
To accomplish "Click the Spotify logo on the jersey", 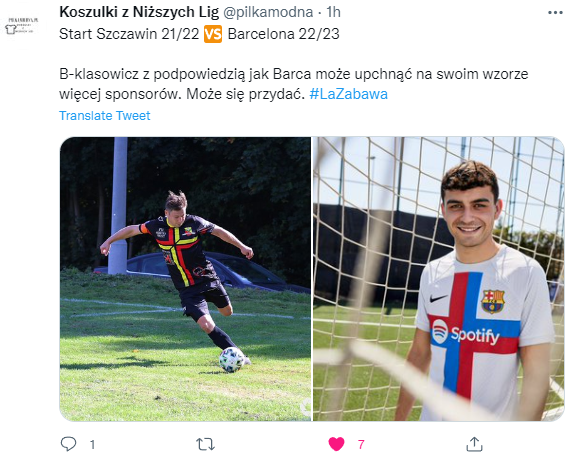I will click(x=465, y=333).
